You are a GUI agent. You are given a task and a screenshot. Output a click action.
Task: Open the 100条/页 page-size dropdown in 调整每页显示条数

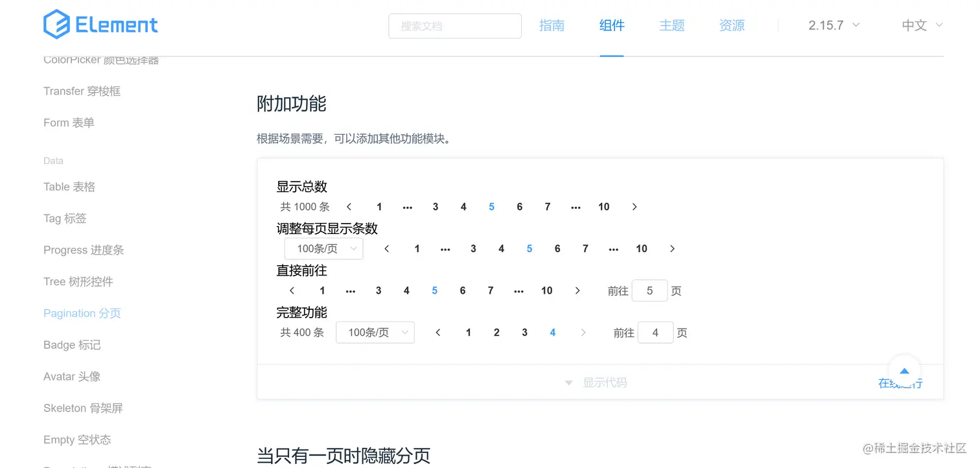[323, 248]
